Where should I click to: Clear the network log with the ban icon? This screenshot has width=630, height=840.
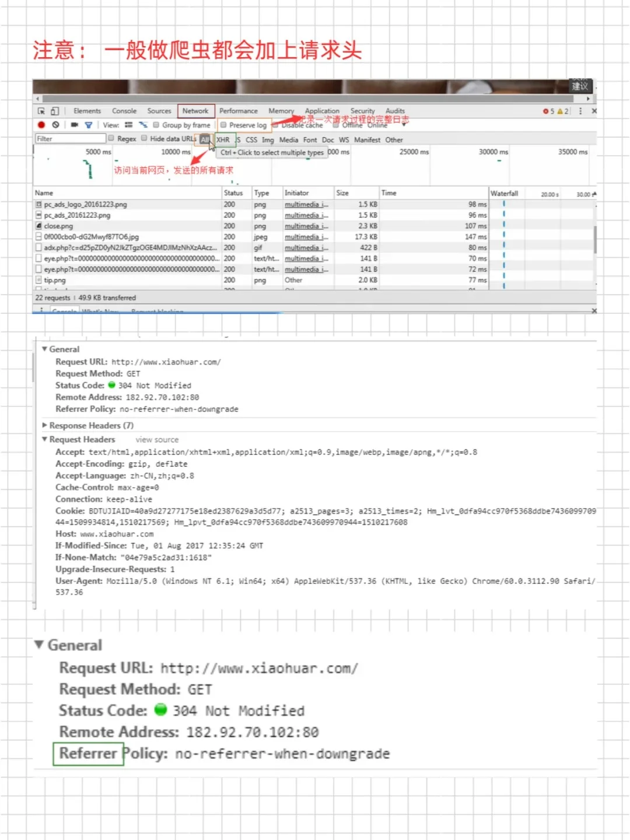55,125
